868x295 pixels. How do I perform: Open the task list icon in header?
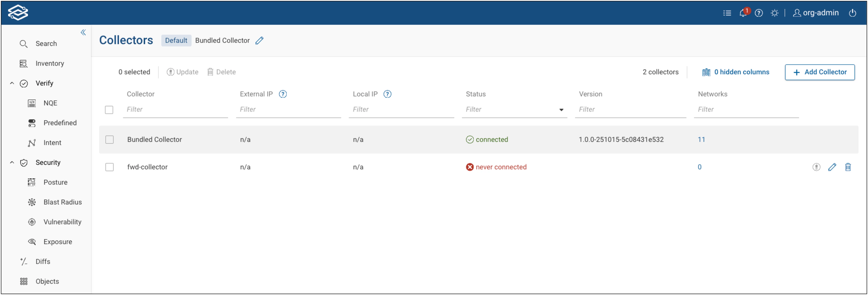[727, 13]
